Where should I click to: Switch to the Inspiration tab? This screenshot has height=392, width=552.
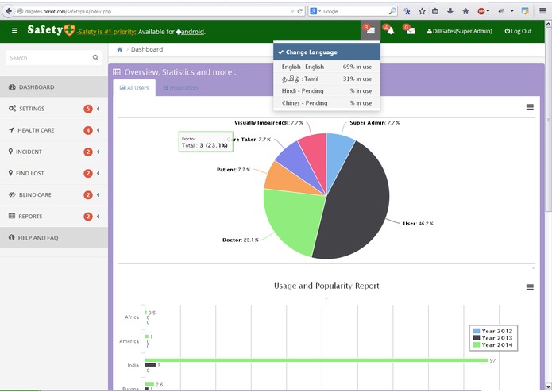pyautogui.click(x=180, y=88)
